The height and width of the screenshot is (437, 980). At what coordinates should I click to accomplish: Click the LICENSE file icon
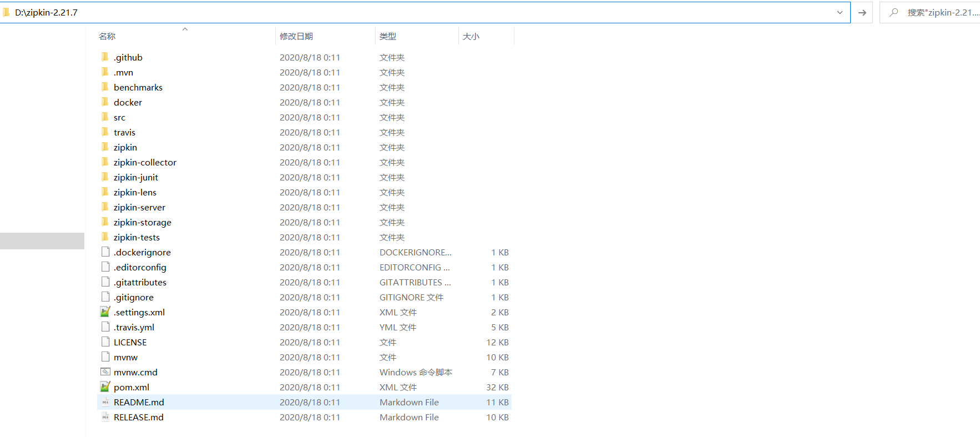click(x=105, y=341)
